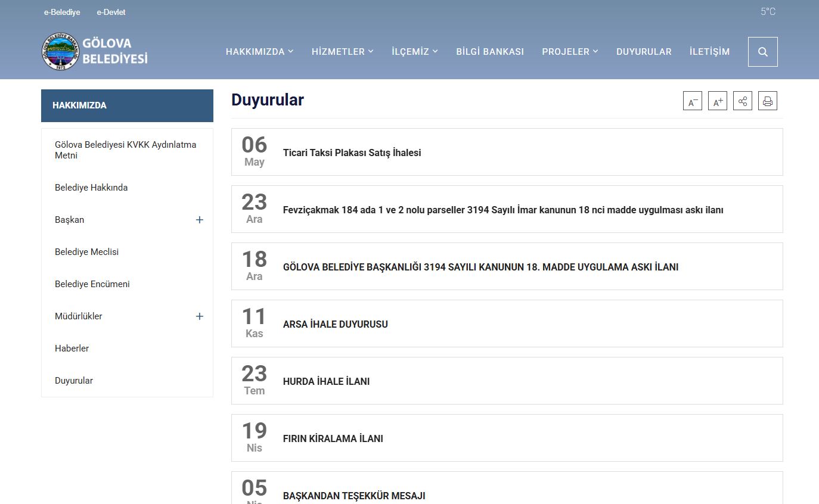Click the share icon
This screenshot has width=819, height=504.
[x=742, y=101]
